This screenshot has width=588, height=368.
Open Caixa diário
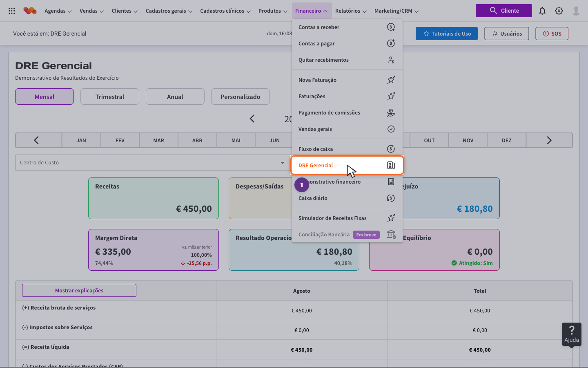click(347, 198)
